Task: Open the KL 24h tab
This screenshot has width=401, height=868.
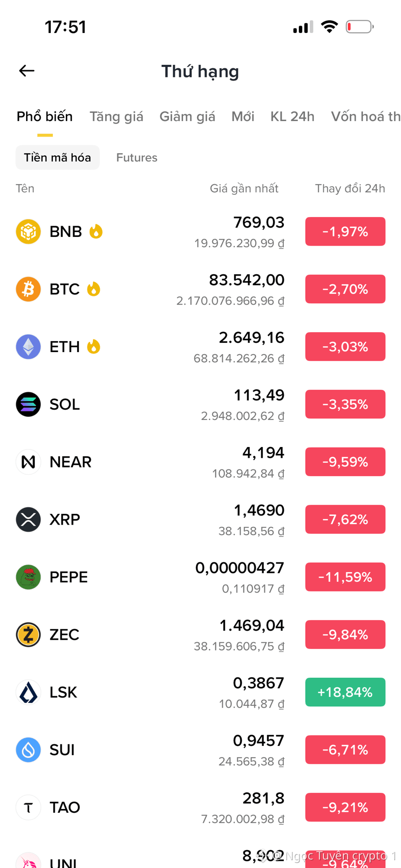Action: 293,117
